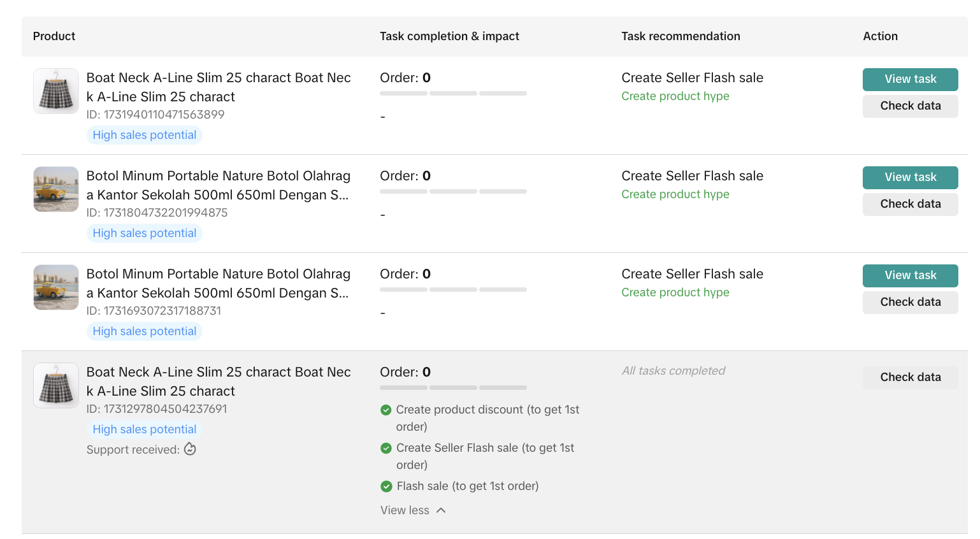Collapse the task list with View less
Image resolution: width=980 pixels, height=539 pixels.
[405, 510]
